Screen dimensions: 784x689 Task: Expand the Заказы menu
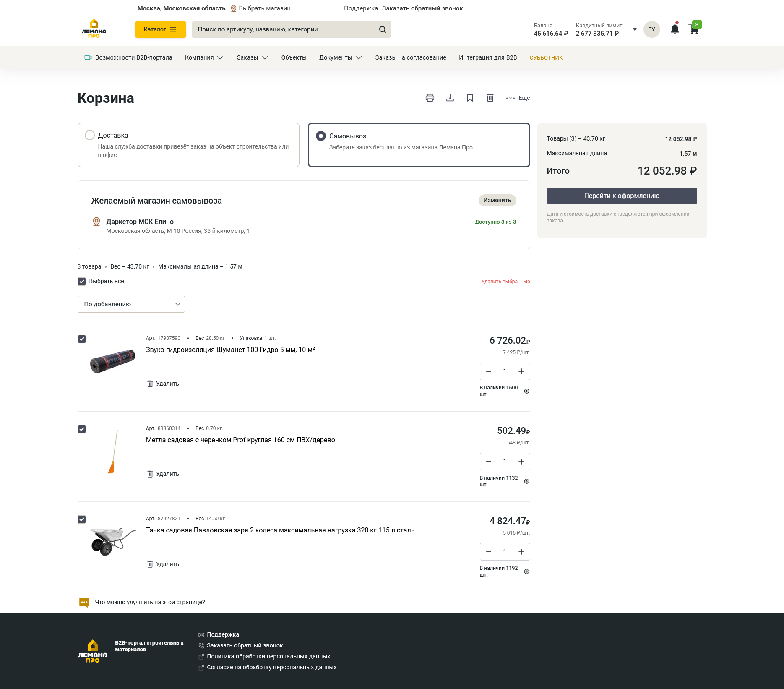[x=252, y=57]
